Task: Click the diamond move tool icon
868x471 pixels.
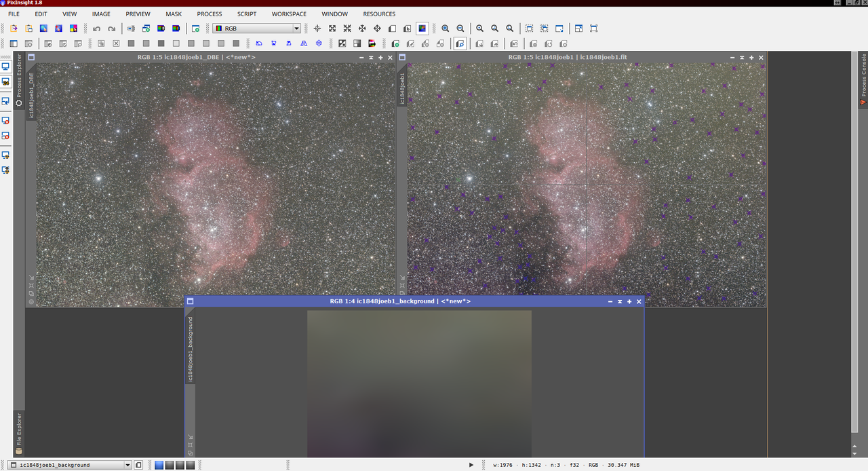Action: (377, 29)
